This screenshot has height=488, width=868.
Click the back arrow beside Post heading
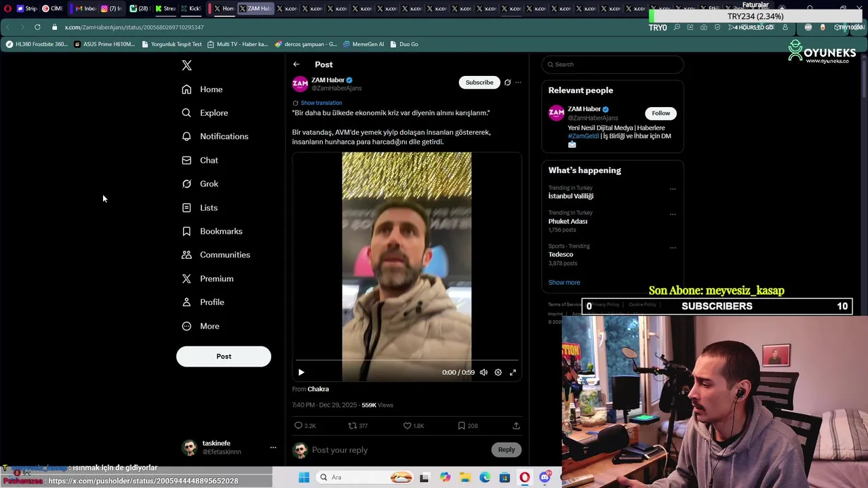(x=296, y=64)
